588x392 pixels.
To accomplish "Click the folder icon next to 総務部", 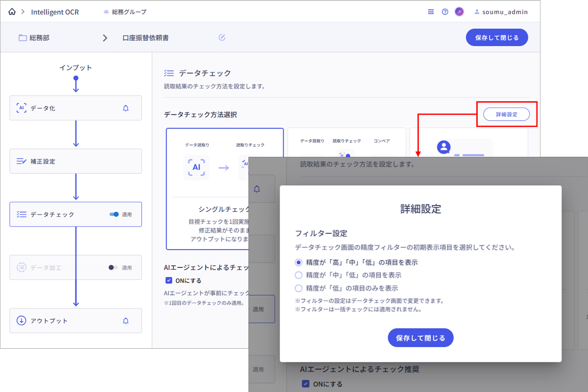I will click(x=22, y=38).
